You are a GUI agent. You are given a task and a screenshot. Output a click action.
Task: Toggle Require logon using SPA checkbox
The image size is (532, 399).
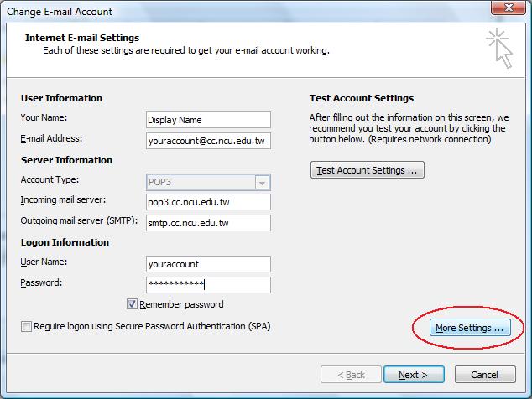(27, 326)
